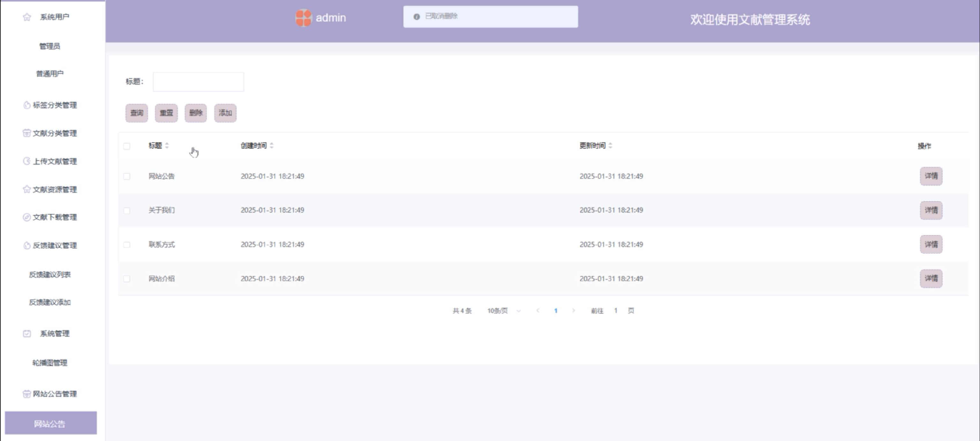Toggle the select-all checkbox in table header

pos(127,146)
